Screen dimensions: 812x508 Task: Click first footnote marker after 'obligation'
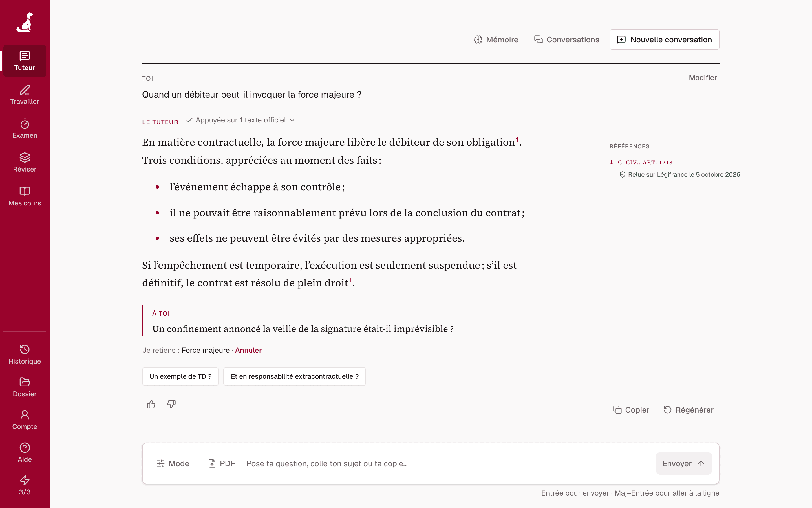coord(517,139)
